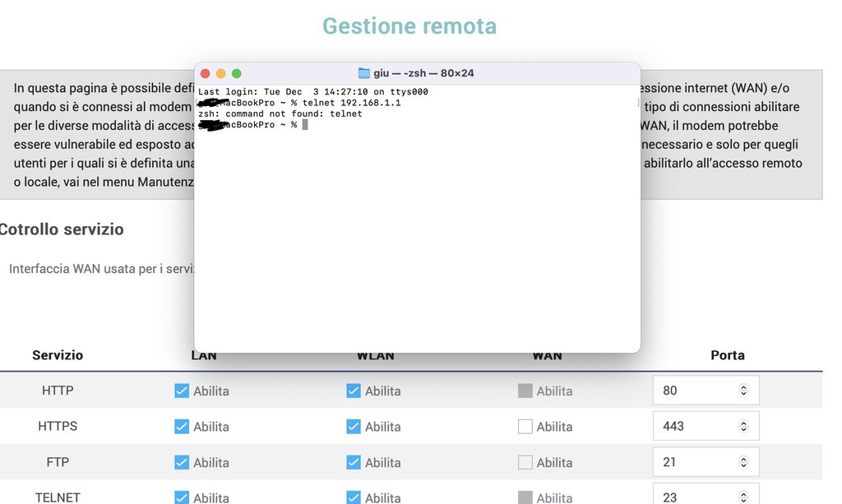Uncheck the HTTP WLAN Abilita checkbox
The image size is (842, 504).
(x=354, y=391)
